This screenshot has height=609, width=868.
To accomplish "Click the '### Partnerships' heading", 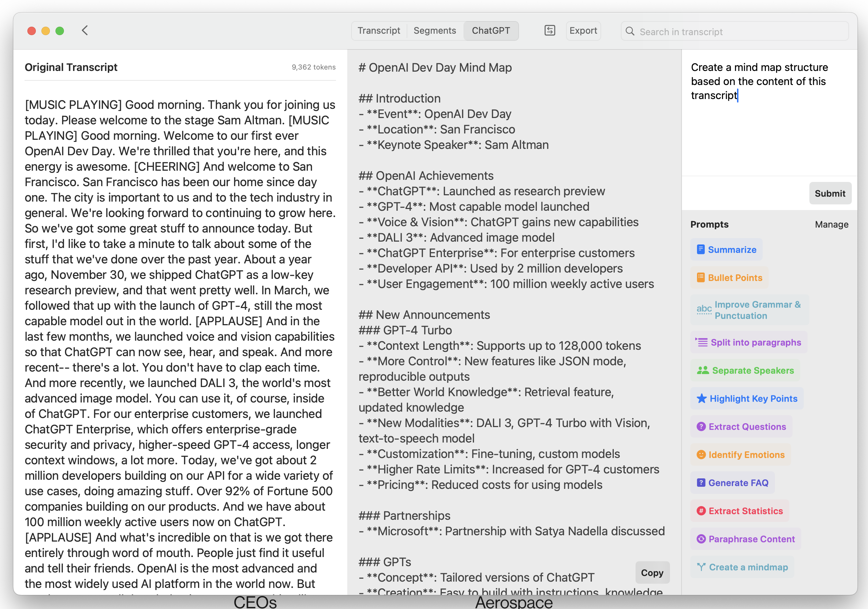I will point(405,515).
